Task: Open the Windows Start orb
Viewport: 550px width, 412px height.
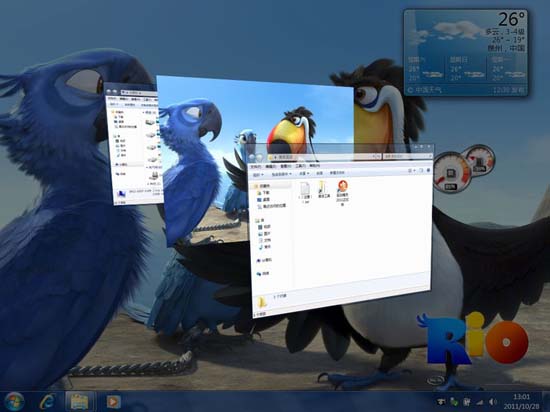Action: [14, 401]
